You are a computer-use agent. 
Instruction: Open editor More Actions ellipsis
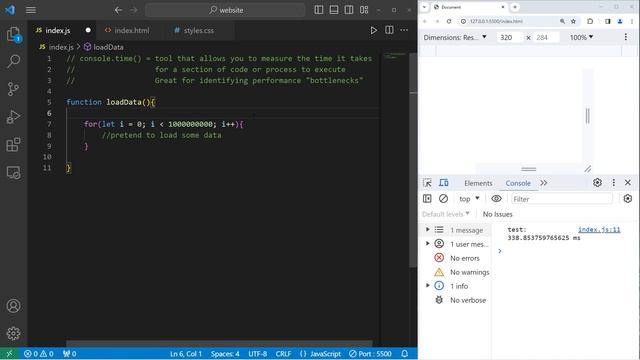click(404, 30)
